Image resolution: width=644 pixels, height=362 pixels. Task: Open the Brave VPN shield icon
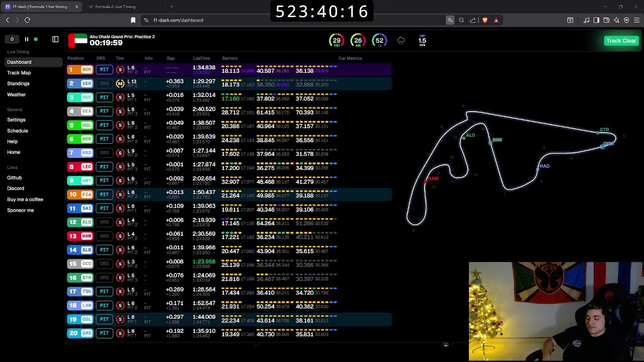click(626, 20)
